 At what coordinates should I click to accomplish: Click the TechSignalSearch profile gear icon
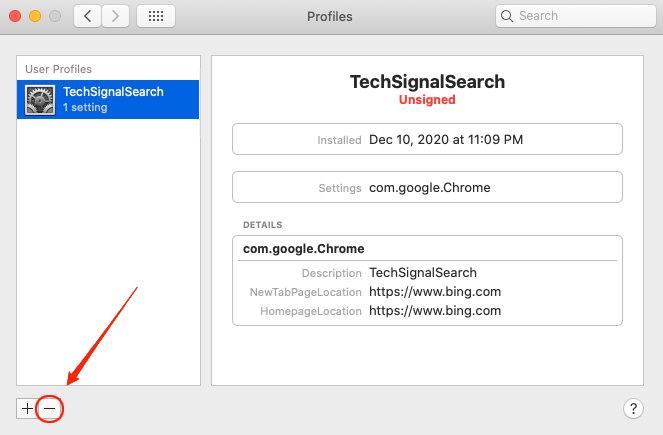coord(40,99)
